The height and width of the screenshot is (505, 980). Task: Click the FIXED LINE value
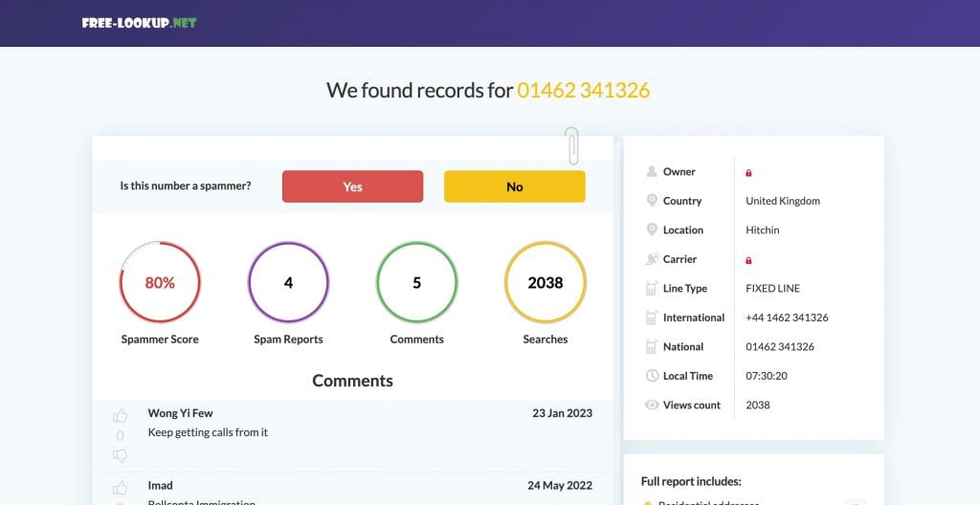pos(772,288)
